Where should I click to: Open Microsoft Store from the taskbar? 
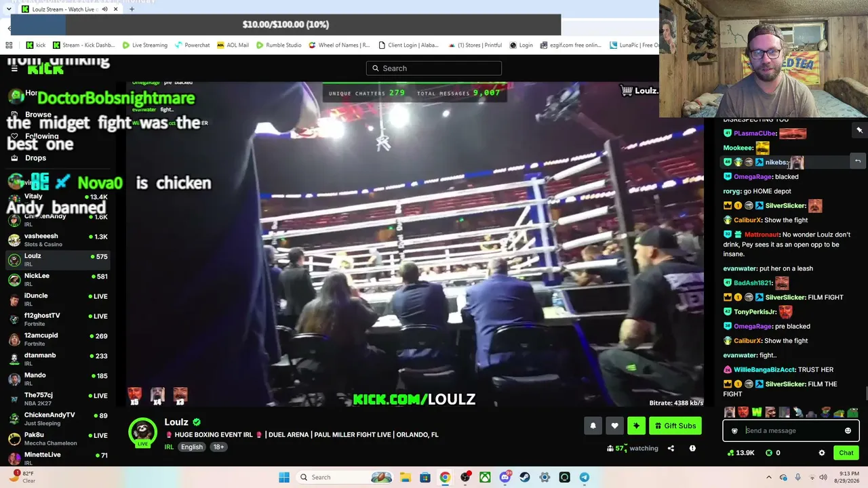pyautogui.click(x=425, y=477)
